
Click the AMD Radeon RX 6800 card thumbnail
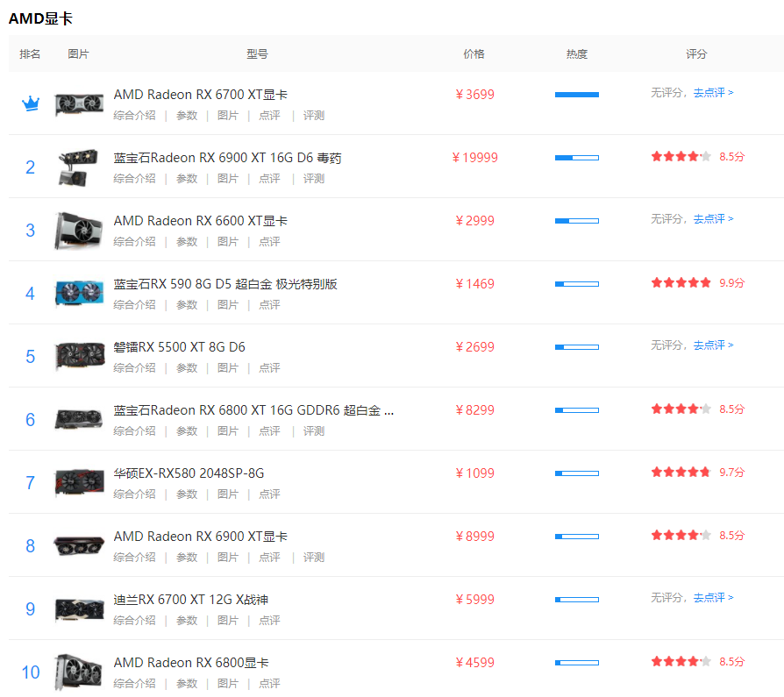[x=79, y=672]
